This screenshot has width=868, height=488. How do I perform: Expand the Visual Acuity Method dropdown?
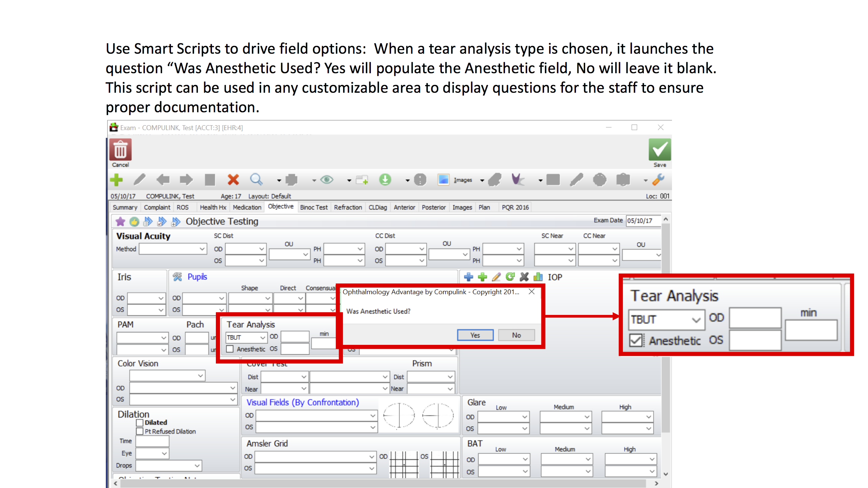202,249
